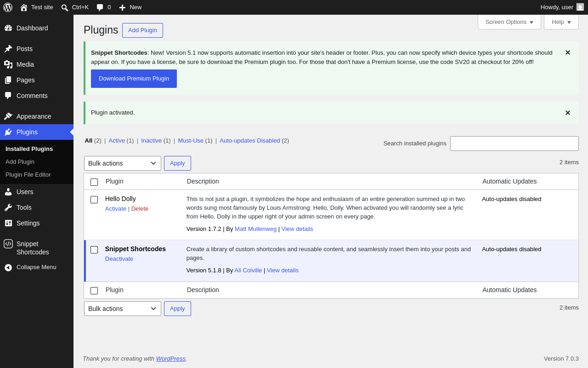Open the Tools wrench icon
The image size is (588, 368).
[x=8, y=207]
